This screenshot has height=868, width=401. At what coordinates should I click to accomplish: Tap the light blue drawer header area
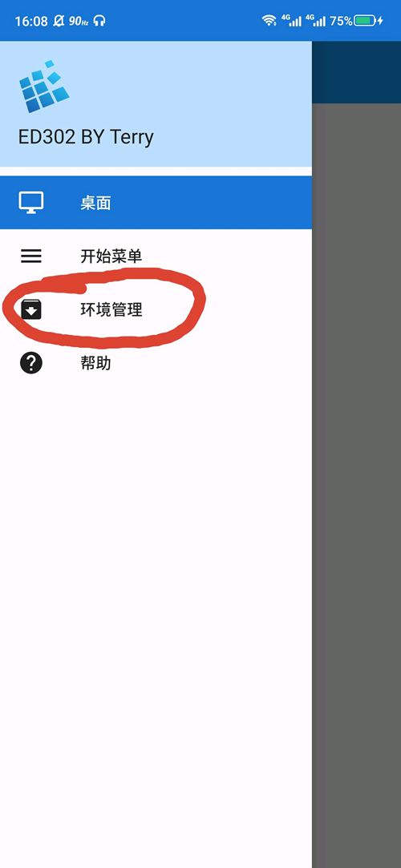tap(156, 103)
